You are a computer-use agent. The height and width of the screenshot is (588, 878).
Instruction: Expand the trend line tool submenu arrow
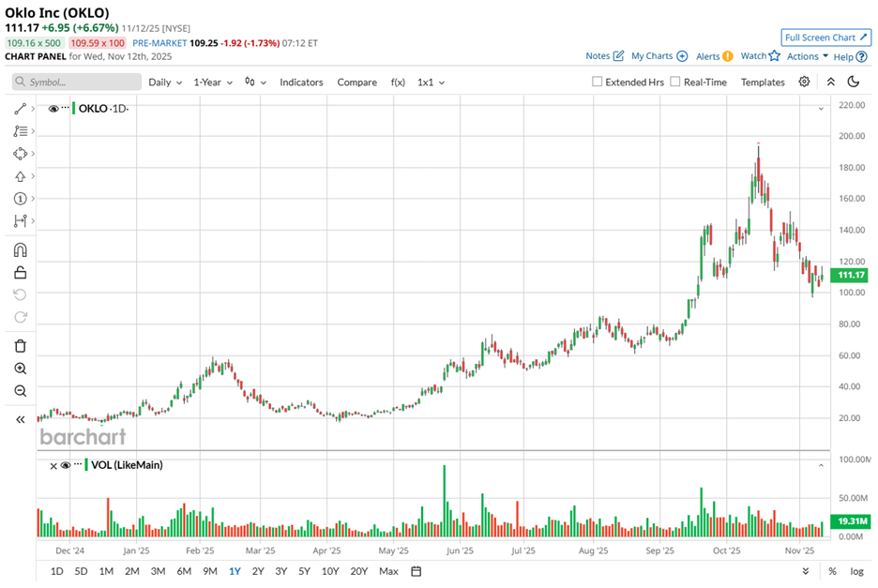click(x=33, y=109)
